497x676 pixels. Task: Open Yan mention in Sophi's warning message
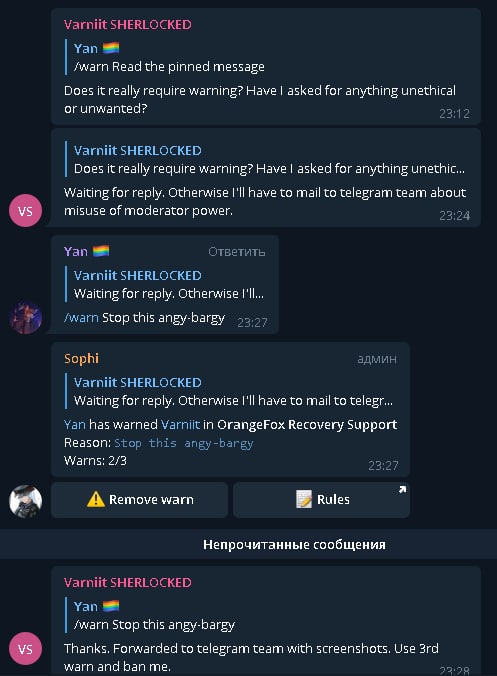tap(75, 425)
